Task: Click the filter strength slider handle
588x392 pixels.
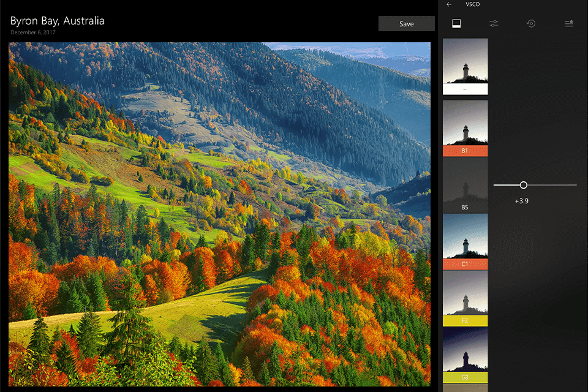Action: click(524, 184)
